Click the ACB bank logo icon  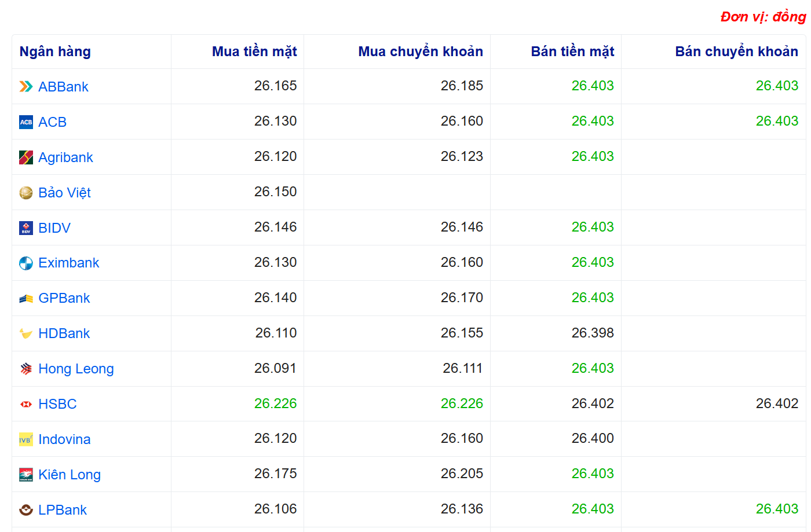tap(26, 122)
